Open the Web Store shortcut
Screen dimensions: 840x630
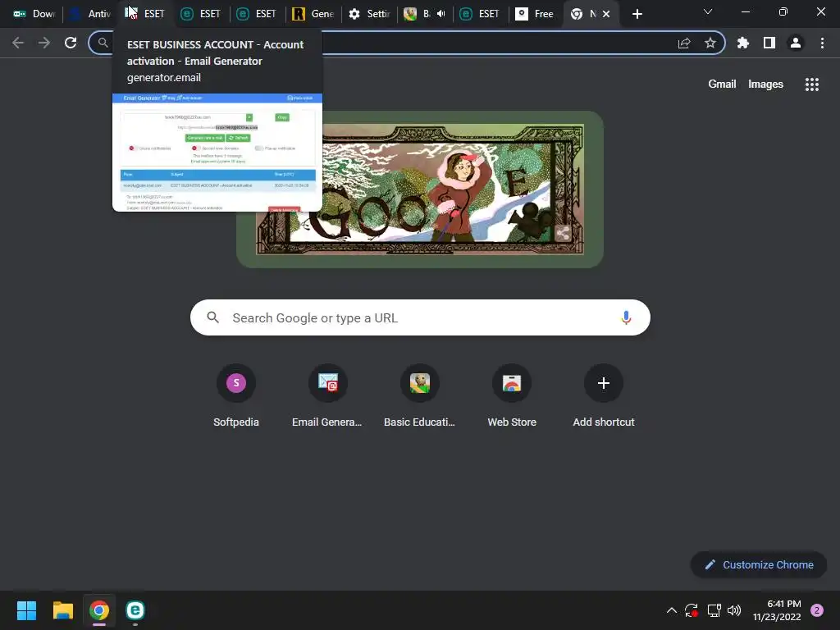512,396
